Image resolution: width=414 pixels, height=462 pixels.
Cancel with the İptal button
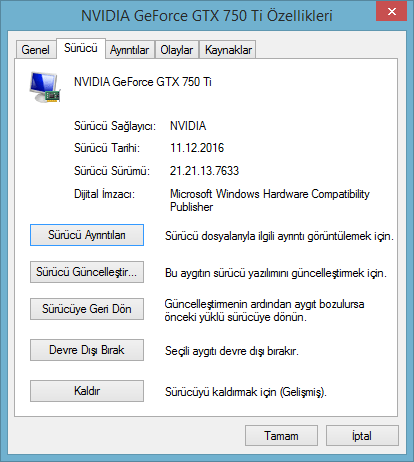pos(362,436)
